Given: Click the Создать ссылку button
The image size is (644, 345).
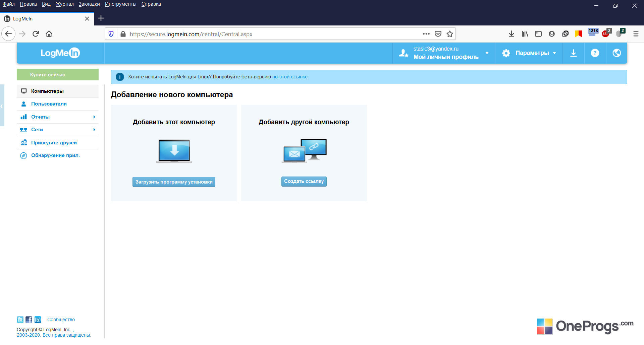Looking at the screenshot, I should [304, 181].
